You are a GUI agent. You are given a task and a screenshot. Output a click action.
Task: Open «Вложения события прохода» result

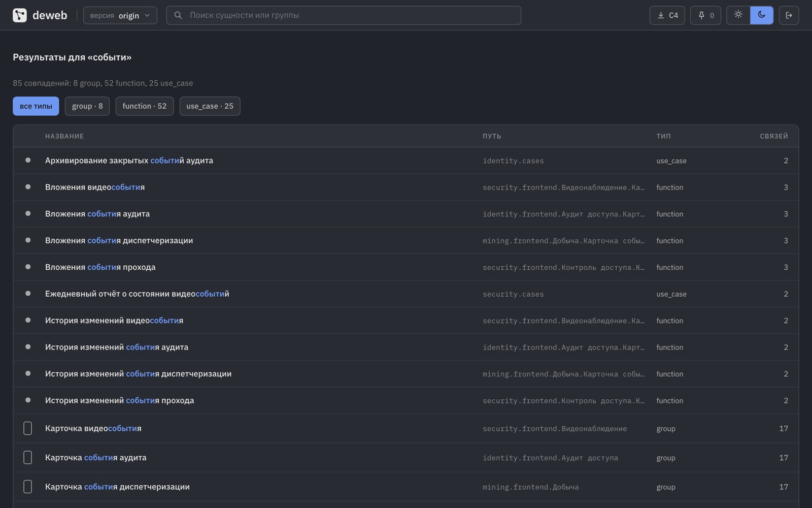pos(100,267)
